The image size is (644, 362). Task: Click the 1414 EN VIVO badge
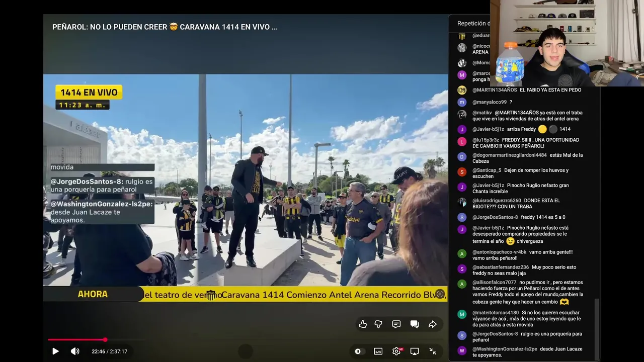coord(89,93)
